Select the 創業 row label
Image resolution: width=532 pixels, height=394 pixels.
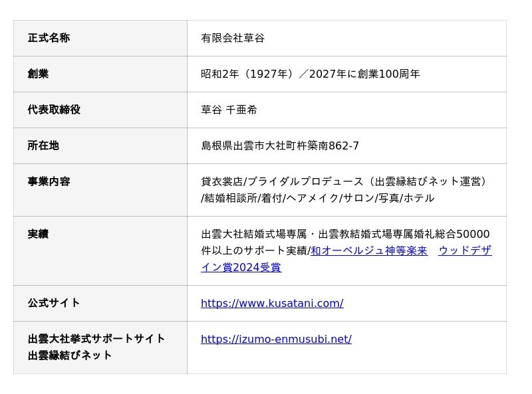tap(38, 74)
